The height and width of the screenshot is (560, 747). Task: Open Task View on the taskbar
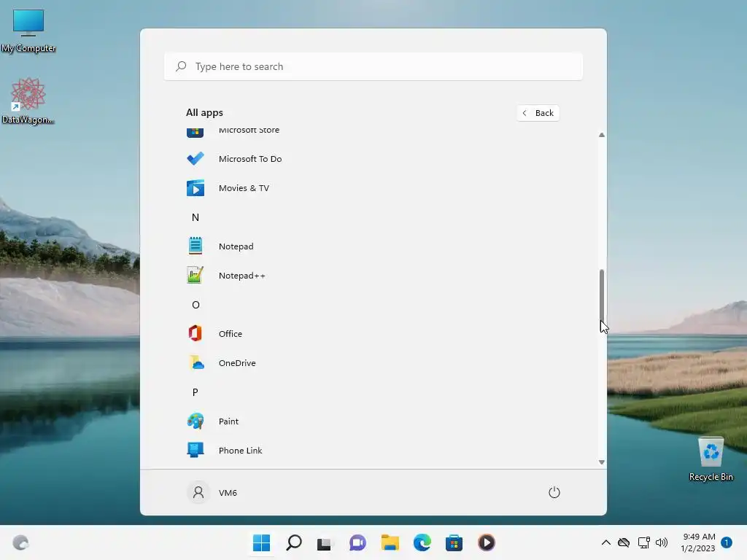tap(325, 542)
